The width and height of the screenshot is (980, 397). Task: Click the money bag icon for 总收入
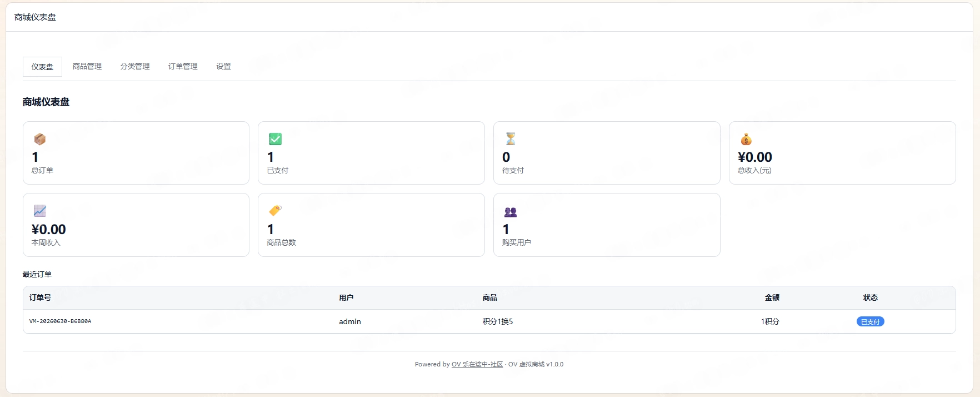click(x=746, y=139)
